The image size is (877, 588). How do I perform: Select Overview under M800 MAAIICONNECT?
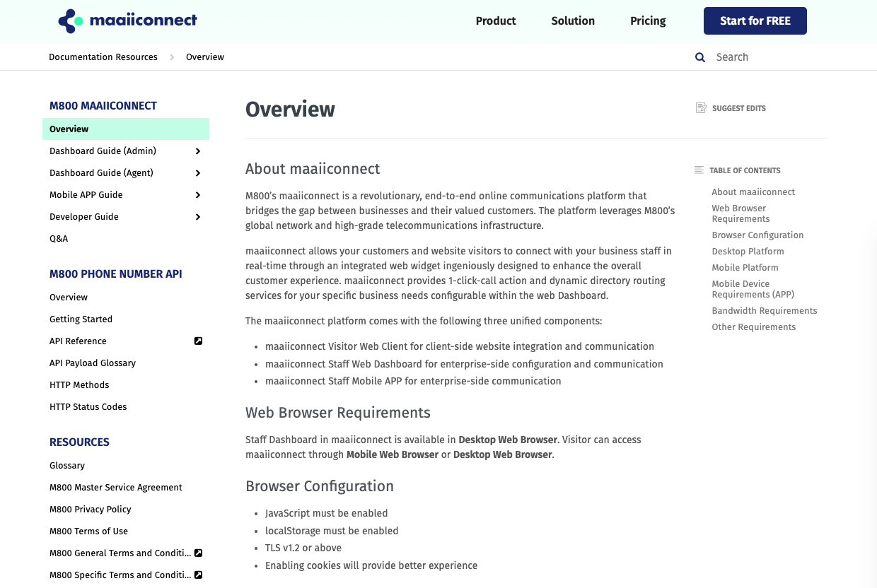(126, 129)
